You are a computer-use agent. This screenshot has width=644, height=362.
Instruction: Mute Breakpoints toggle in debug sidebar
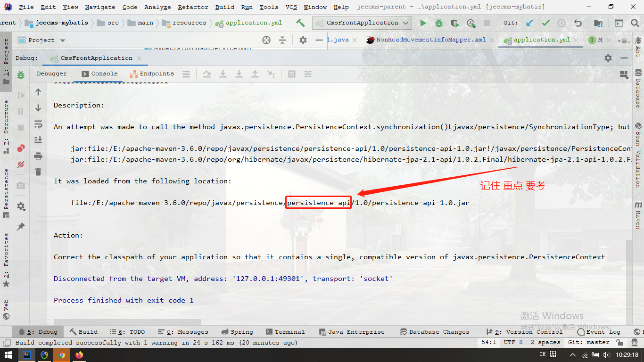tap(21, 165)
